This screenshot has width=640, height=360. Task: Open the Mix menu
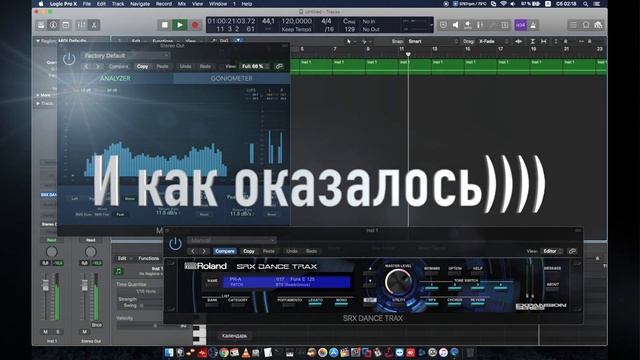(x=182, y=4)
